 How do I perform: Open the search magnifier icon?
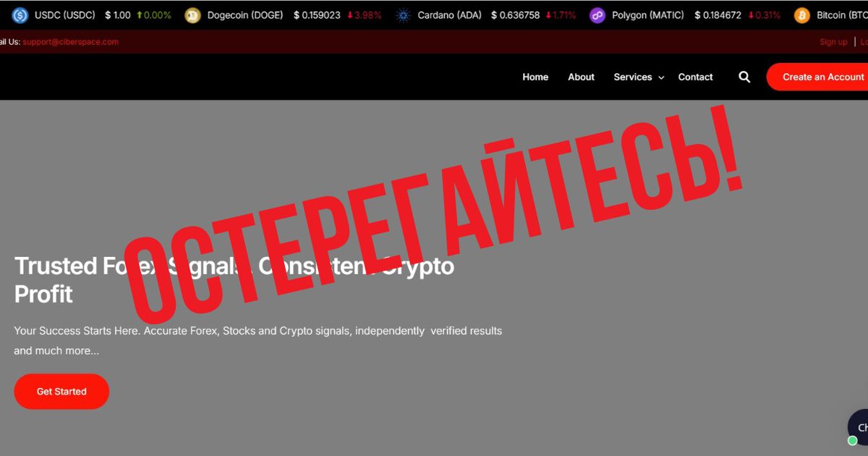tap(744, 77)
